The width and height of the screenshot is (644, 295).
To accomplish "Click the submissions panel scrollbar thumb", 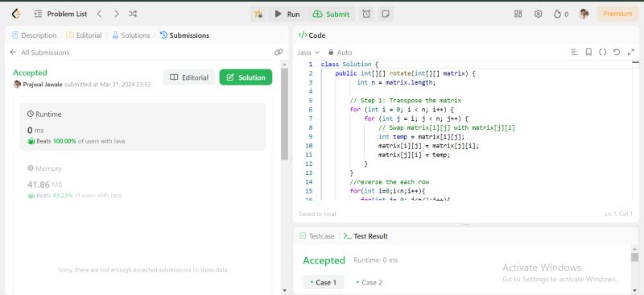I will click(x=285, y=114).
